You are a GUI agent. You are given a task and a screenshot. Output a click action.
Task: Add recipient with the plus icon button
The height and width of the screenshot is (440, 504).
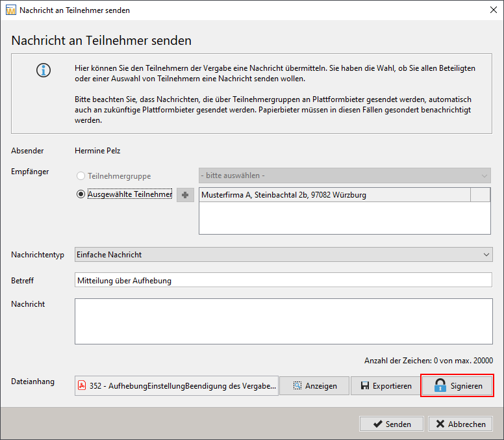pos(185,195)
